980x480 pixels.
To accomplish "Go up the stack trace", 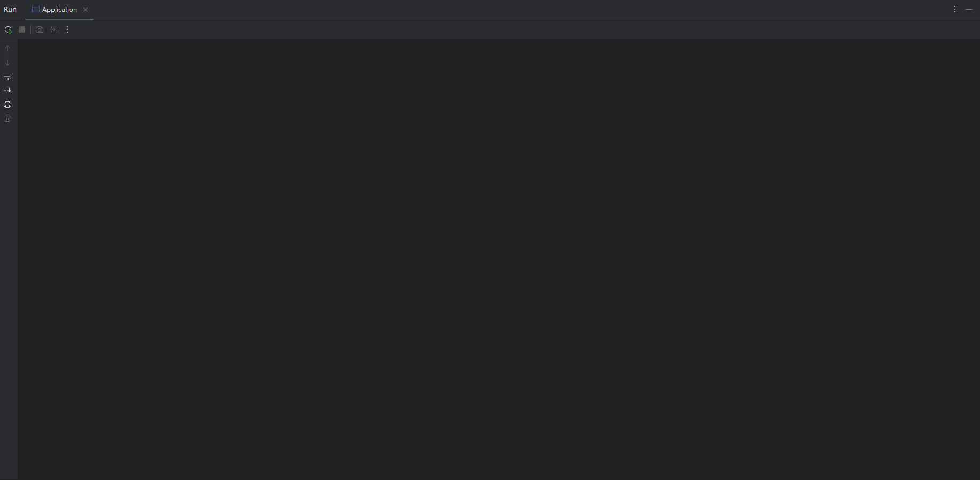I will [x=7, y=49].
